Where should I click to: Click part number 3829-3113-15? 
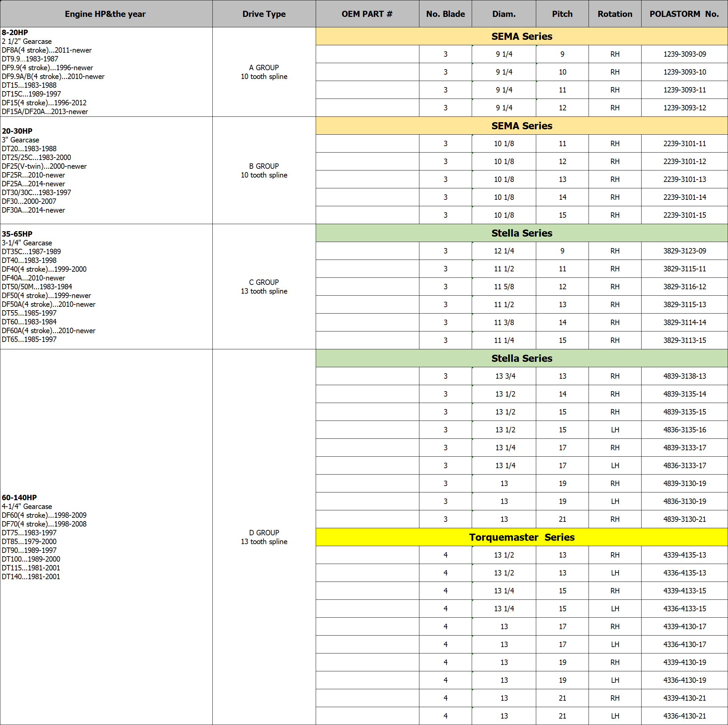click(x=685, y=341)
